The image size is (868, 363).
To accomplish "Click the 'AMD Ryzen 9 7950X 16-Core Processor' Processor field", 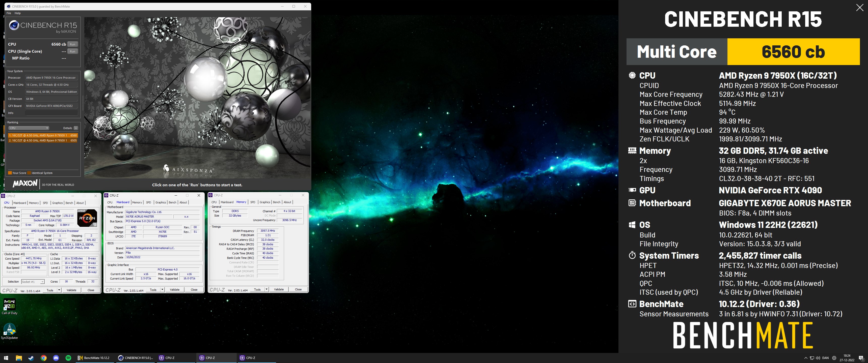I will 51,77.
